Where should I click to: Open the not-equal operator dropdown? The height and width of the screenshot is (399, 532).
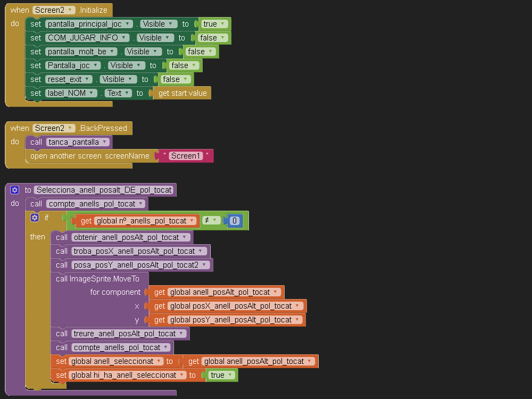click(x=211, y=220)
